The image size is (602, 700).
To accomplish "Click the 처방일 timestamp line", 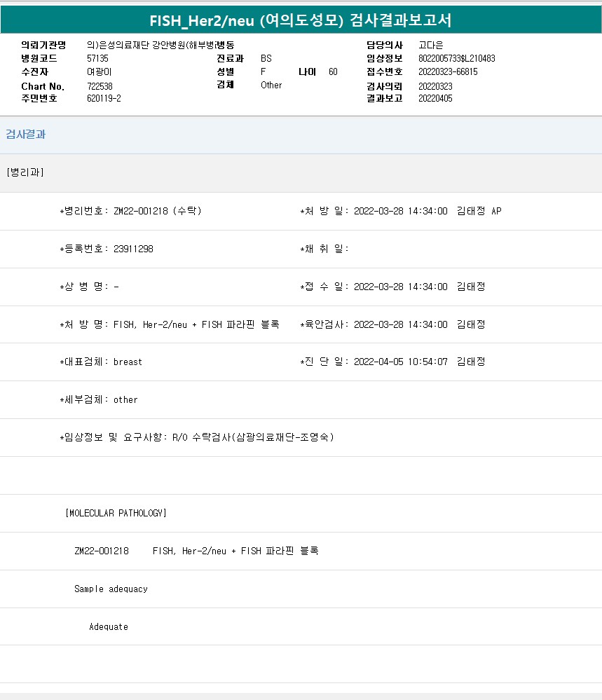I will tap(400, 211).
